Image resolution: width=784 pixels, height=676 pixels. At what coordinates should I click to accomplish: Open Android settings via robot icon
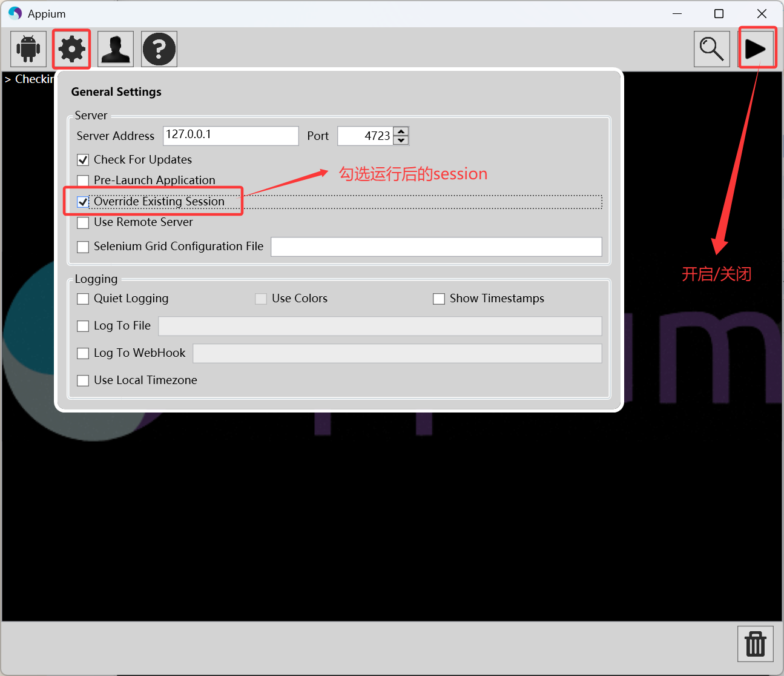(28, 49)
